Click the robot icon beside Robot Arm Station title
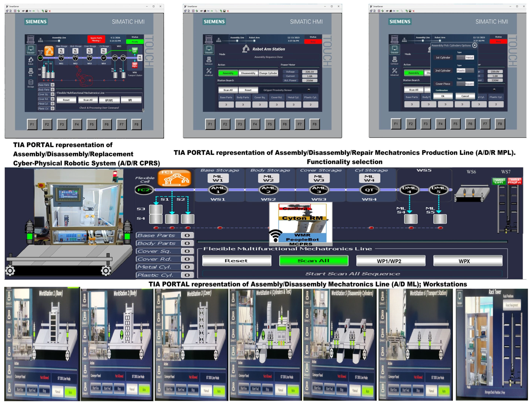Viewport: 532px width, 404px height. (x=246, y=49)
